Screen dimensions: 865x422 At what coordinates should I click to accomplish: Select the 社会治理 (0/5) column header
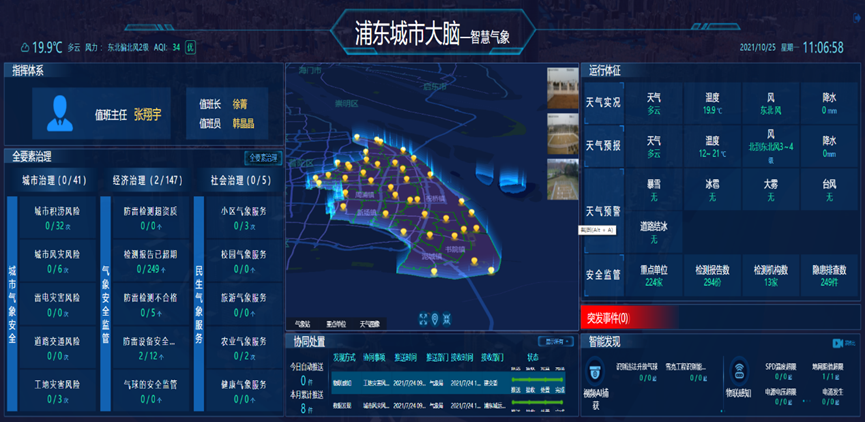(241, 180)
